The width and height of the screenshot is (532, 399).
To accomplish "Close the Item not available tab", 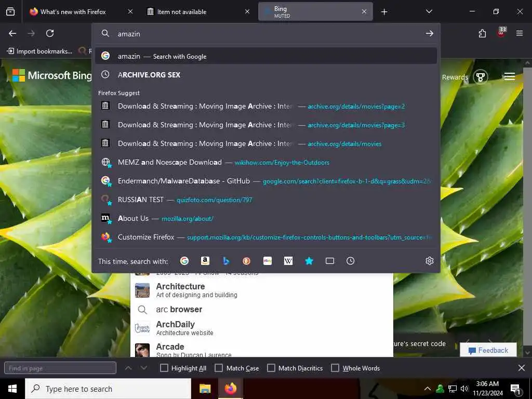I will click(x=247, y=12).
